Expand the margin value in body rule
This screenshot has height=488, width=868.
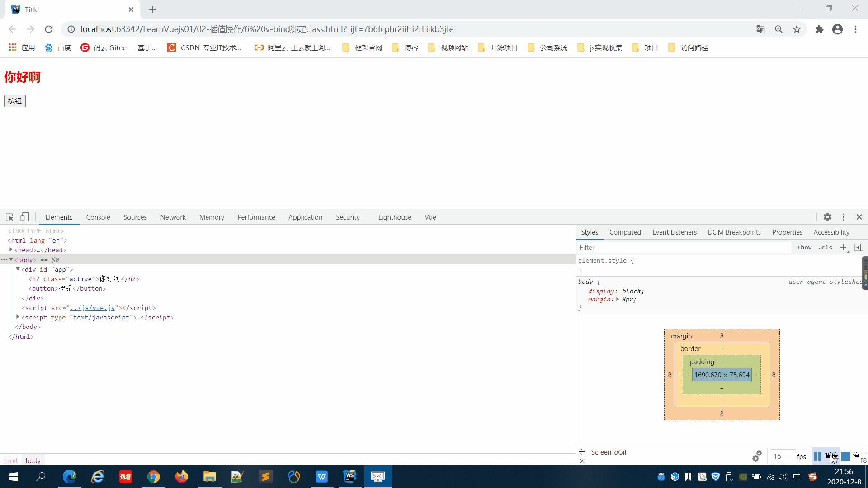(x=618, y=299)
